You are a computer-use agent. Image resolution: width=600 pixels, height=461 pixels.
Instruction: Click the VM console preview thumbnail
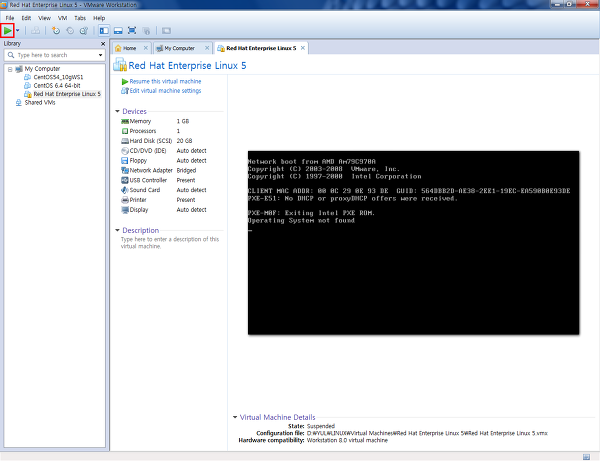click(413, 243)
